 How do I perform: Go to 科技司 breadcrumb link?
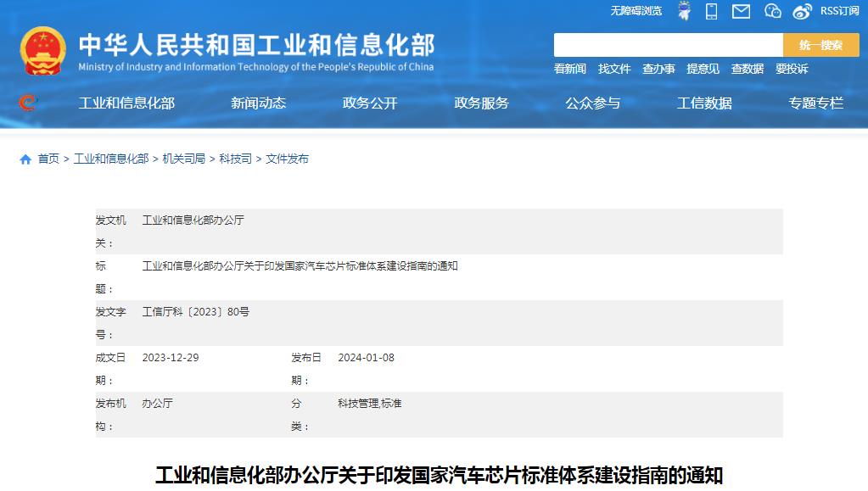tap(235, 159)
